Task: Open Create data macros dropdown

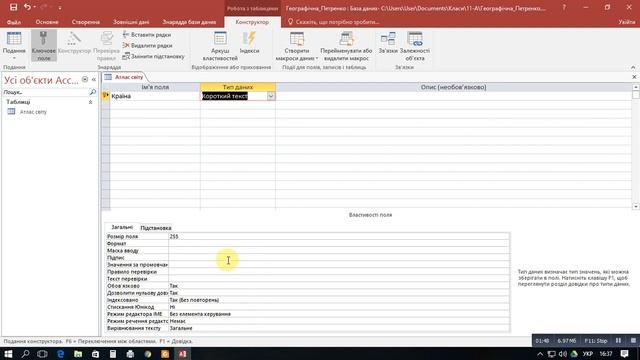Action: coord(297,46)
